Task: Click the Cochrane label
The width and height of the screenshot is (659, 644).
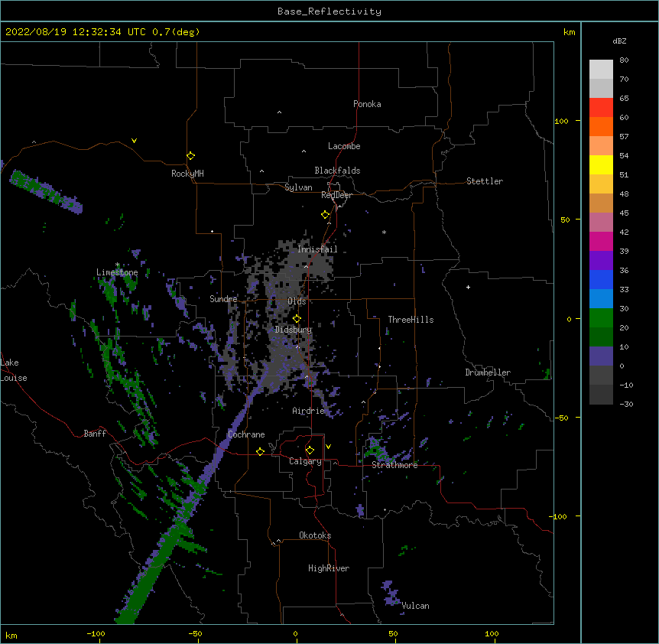Action: [x=246, y=434]
